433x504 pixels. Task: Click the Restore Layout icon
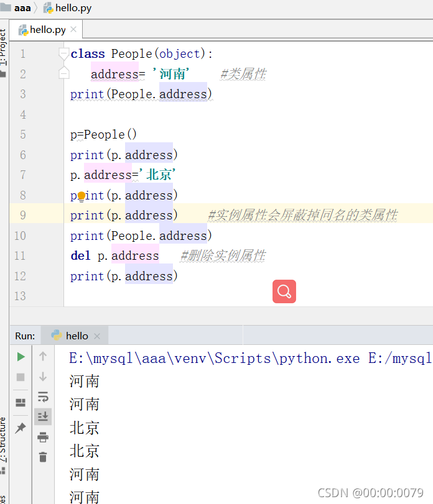21,403
